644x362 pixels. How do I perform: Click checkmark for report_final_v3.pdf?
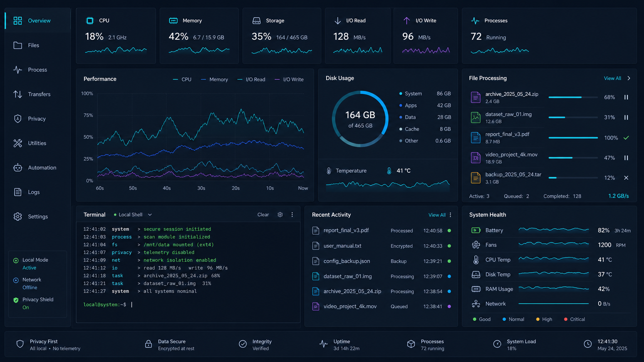(x=626, y=138)
